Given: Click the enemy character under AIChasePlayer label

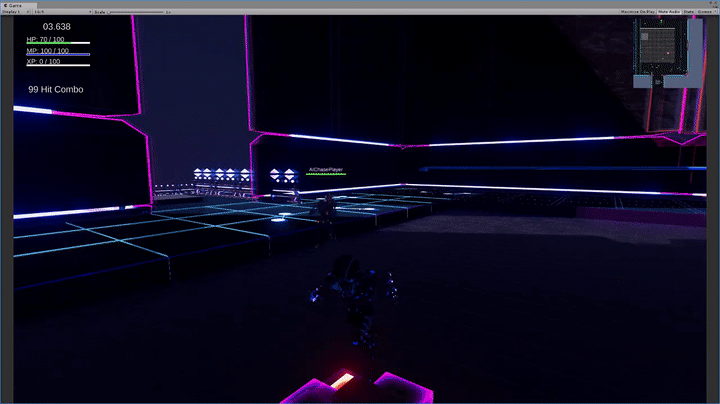Looking at the screenshot, I should click(x=324, y=208).
